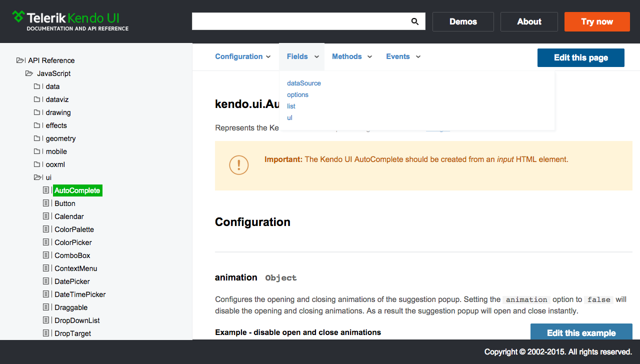Open the About page
640x364 pixels.
(529, 21)
